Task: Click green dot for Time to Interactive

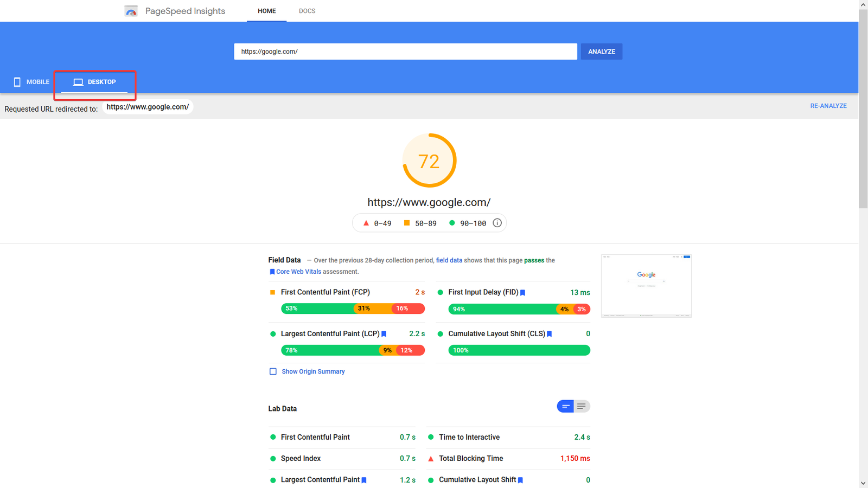Action: coord(431,437)
